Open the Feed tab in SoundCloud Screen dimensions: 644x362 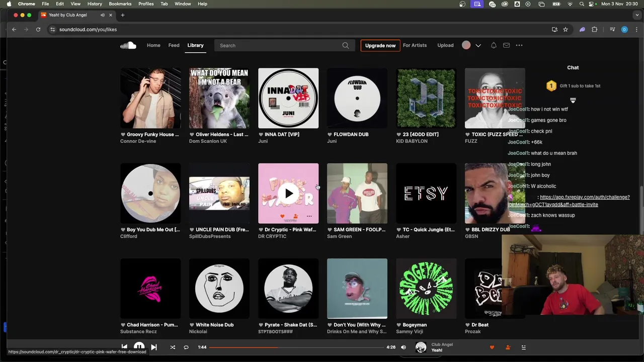pos(174,45)
